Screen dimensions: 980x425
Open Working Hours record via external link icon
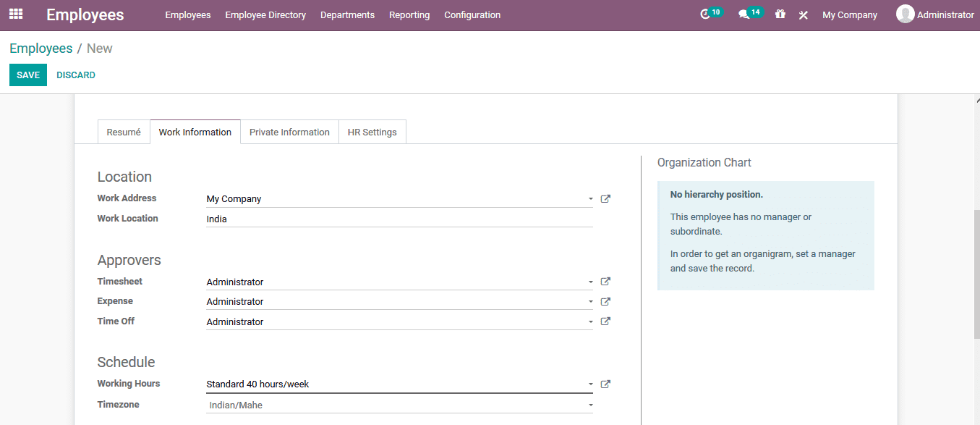click(x=605, y=384)
